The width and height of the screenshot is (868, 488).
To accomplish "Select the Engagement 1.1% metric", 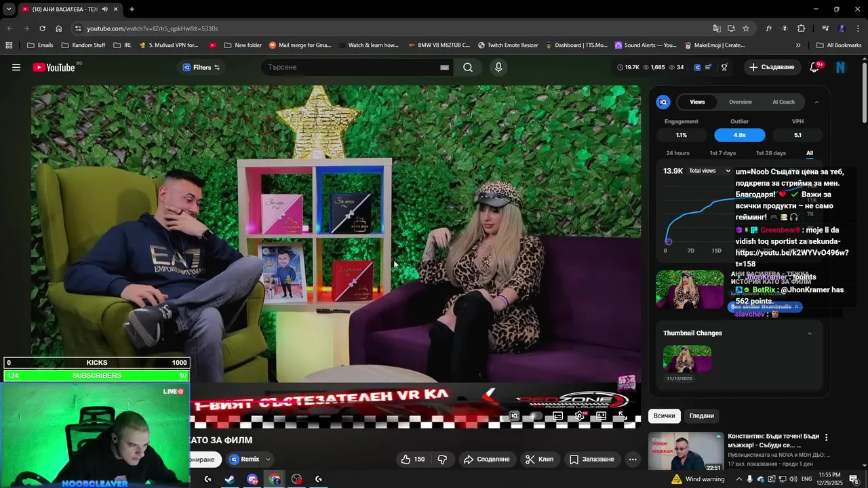I will click(682, 135).
